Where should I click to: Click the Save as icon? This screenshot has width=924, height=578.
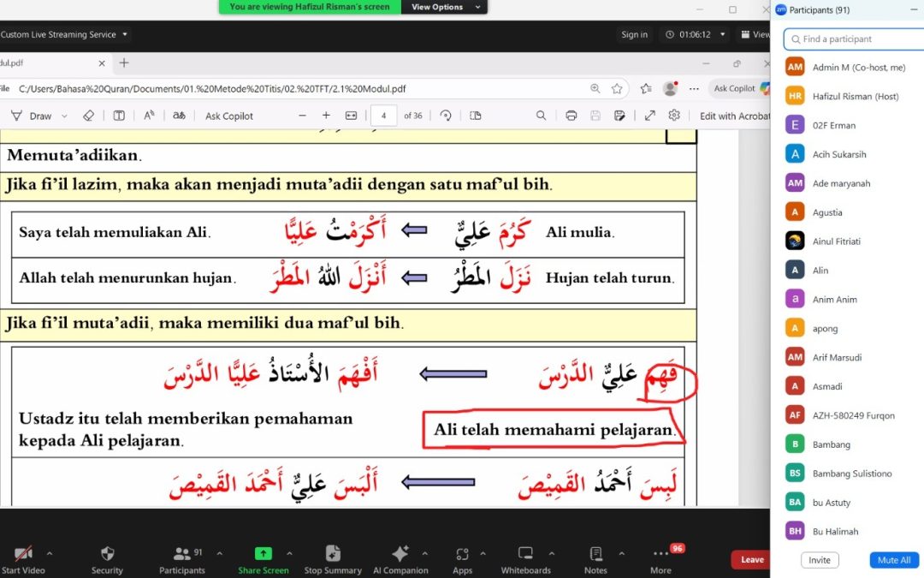tap(619, 116)
